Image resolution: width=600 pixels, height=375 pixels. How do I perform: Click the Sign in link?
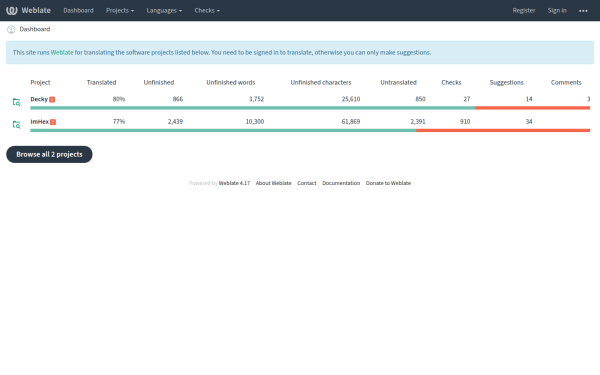[x=557, y=10]
